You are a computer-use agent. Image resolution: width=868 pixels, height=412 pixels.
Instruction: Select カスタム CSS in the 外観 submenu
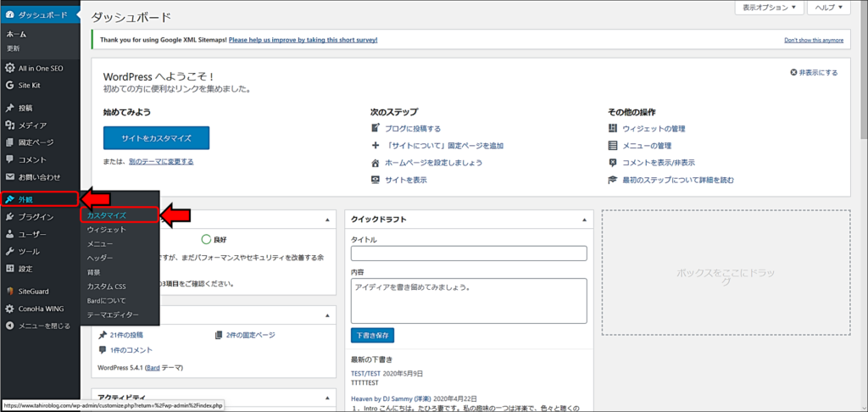[107, 287]
